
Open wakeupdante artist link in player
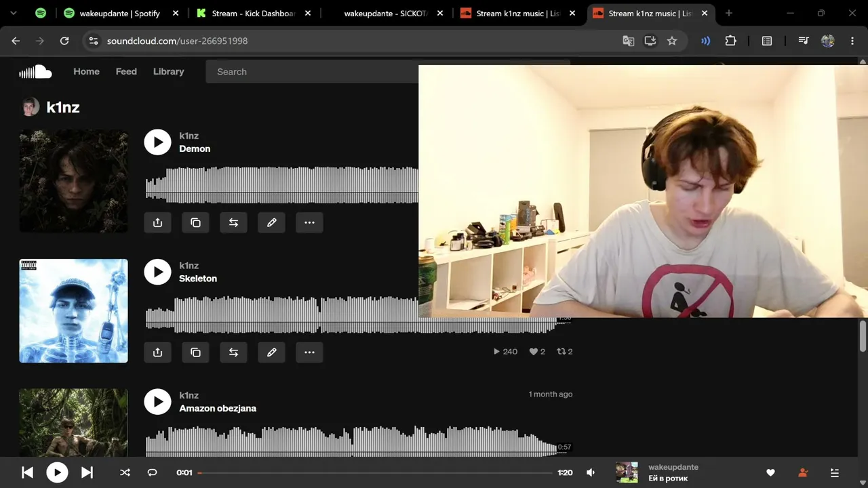point(673,467)
